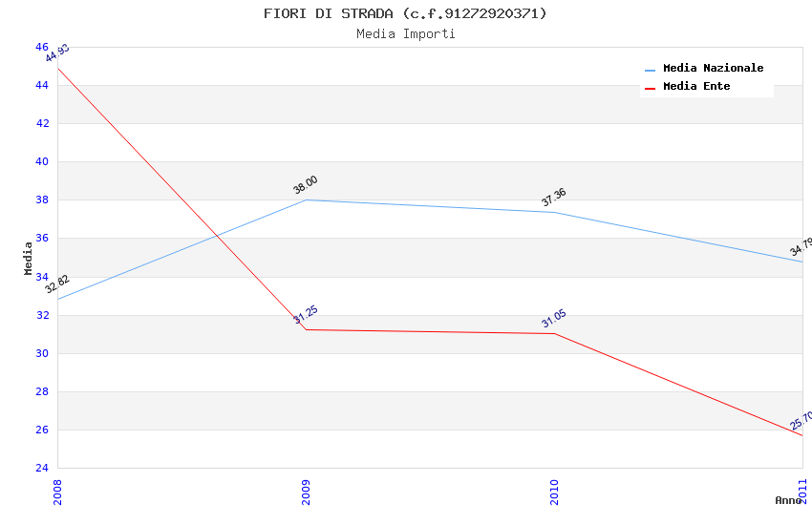Click the 2009 x-axis label
This screenshot has width=812, height=525.
click(x=306, y=492)
